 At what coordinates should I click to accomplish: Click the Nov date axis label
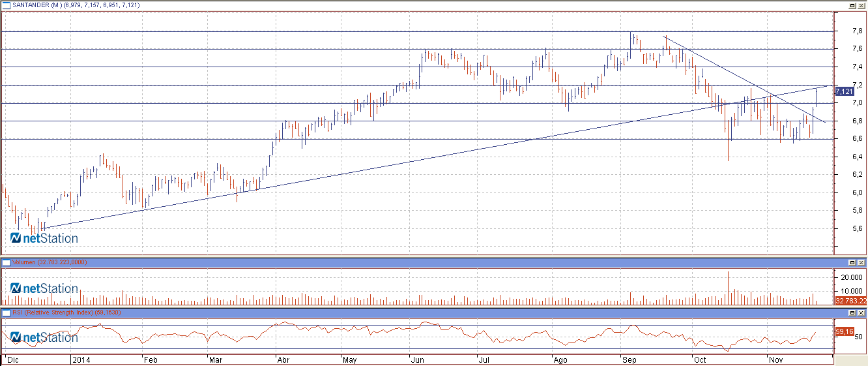[x=775, y=359]
